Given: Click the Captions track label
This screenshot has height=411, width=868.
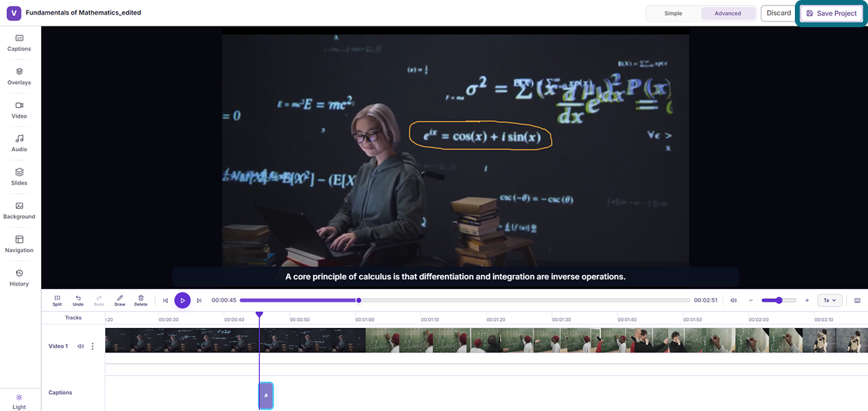Looking at the screenshot, I should (x=61, y=393).
